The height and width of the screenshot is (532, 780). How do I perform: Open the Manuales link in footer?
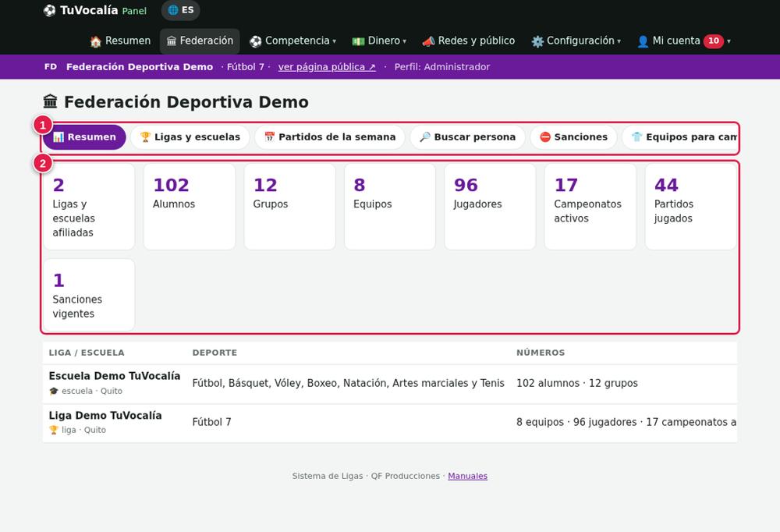(467, 476)
